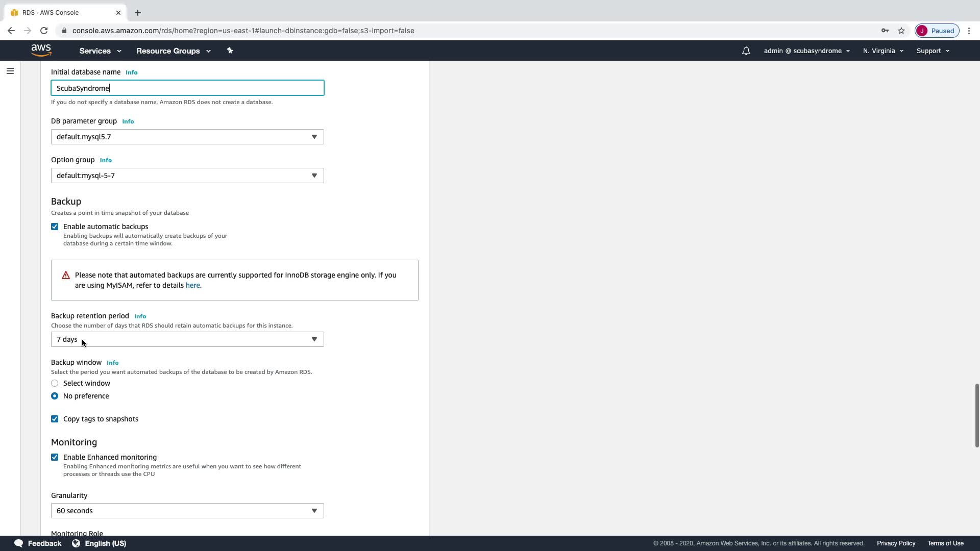This screenshot has width=980, height=551.
Task: Expand DB parameter group dropdown
Action: click(187, 137)
